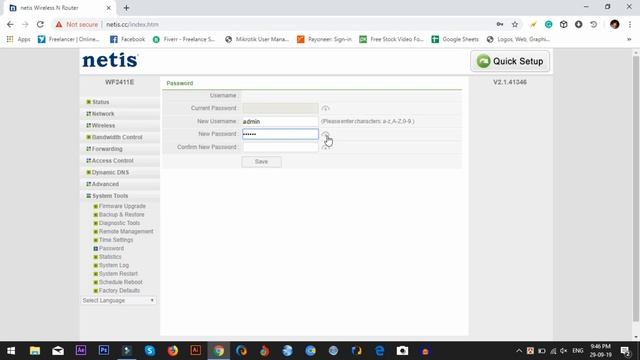Bookmark this page with star
The height and width of the screenshot is (360, 640).
coord(515,24)
